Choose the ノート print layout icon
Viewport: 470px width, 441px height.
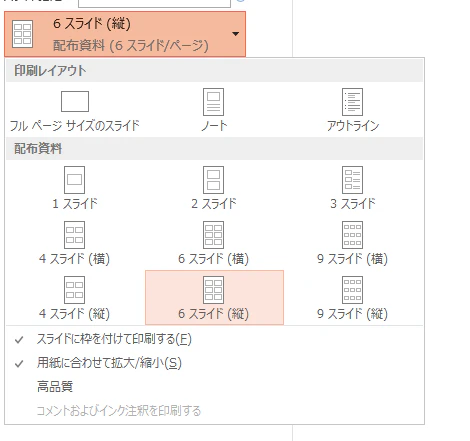(x=213, y=102)
